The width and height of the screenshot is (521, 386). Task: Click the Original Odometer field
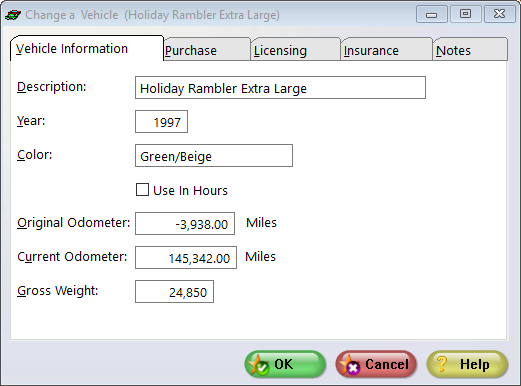(x=185, y=224)
